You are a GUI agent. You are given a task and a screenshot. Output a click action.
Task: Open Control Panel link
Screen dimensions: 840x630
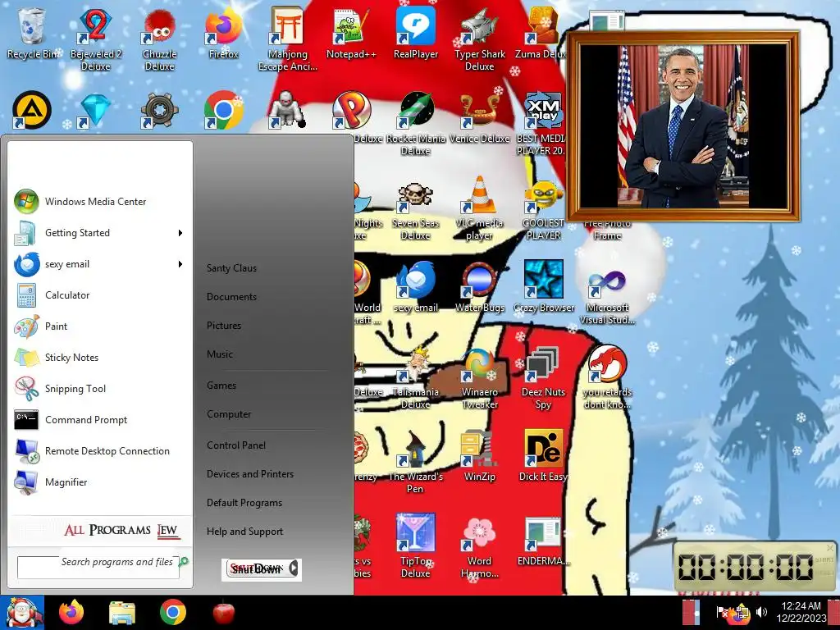coord(236,445)
